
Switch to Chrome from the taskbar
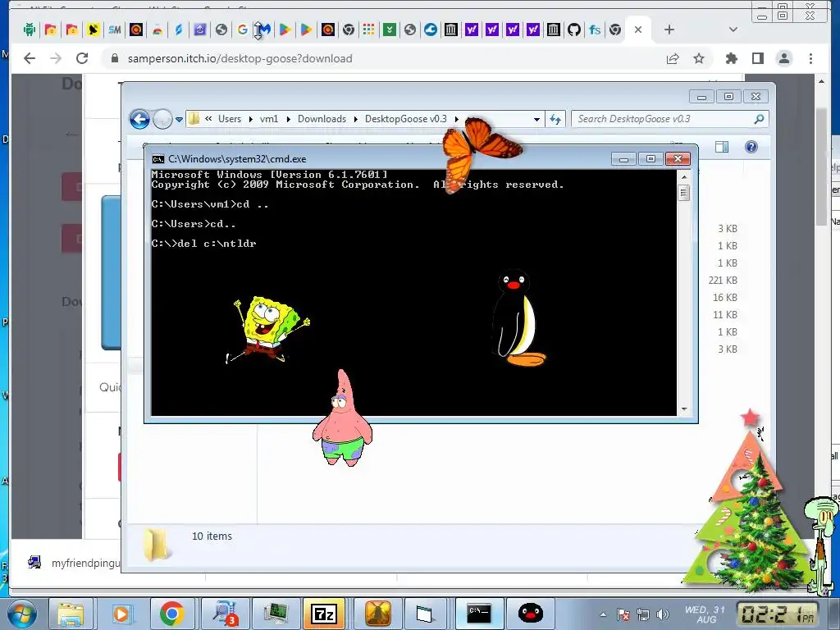pyautogui.click(x=171, y=614)
